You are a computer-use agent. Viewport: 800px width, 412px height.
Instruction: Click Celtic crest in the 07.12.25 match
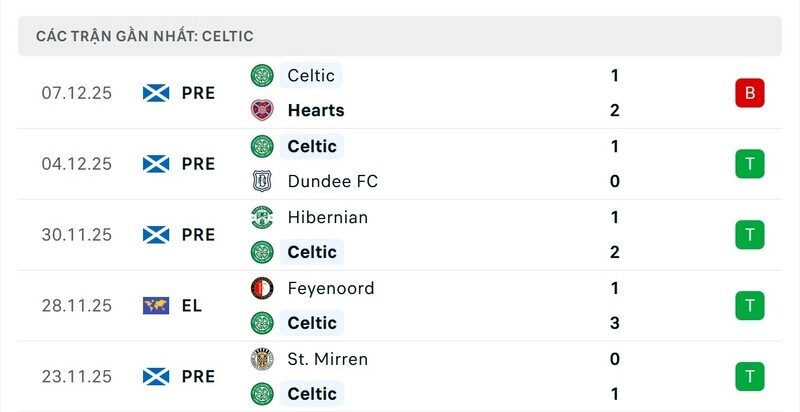(262, 75)
